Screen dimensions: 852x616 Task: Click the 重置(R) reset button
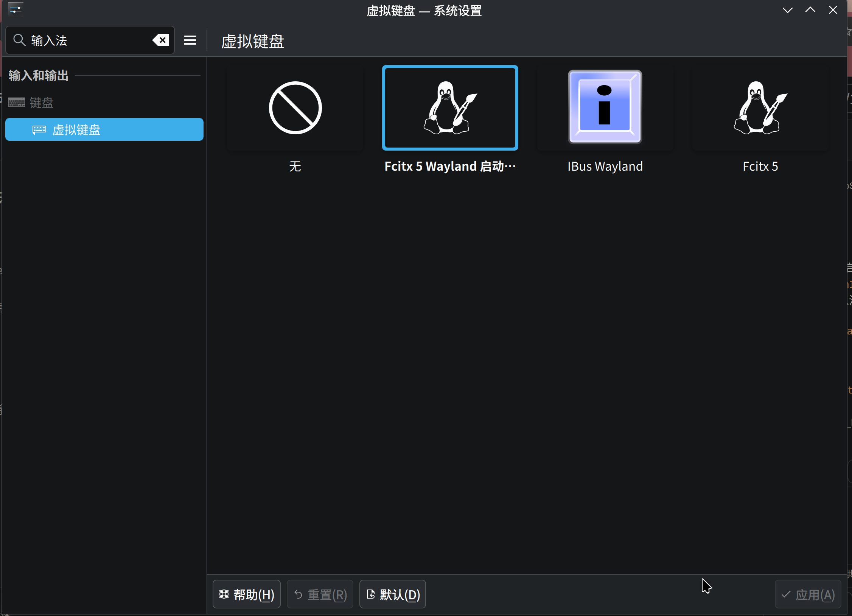pos(320,594)
